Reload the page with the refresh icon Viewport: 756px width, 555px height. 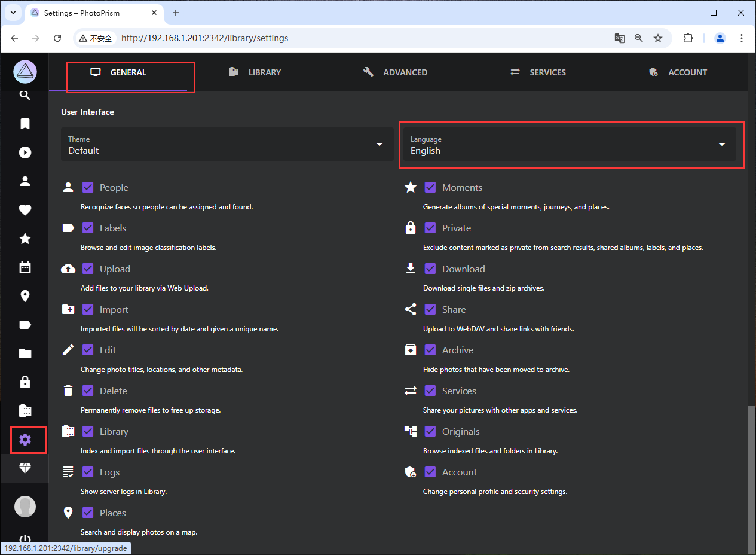[57, 38]
